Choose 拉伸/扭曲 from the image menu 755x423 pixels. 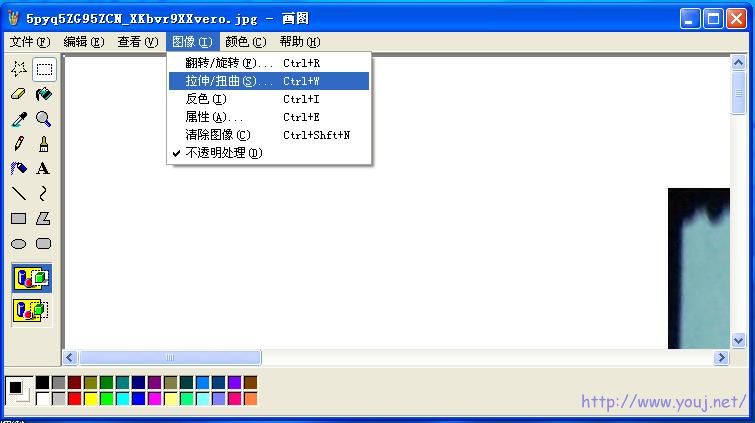click(228, 81)
